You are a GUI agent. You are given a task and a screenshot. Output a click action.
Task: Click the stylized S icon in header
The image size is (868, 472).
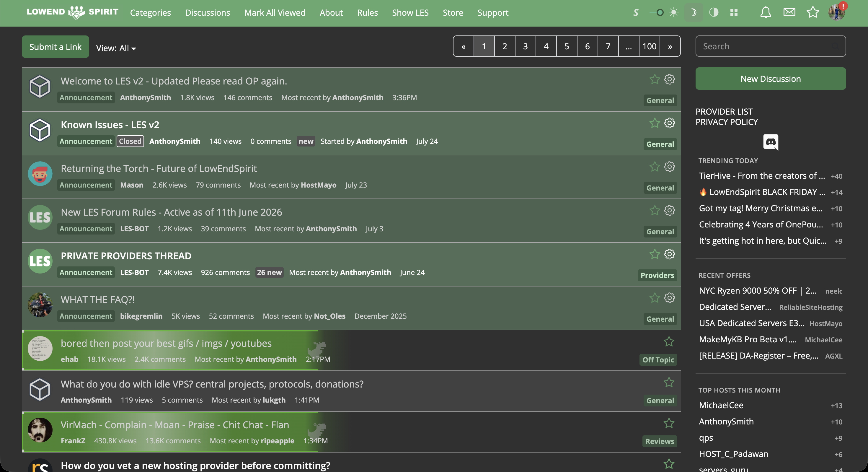point(635,12)
